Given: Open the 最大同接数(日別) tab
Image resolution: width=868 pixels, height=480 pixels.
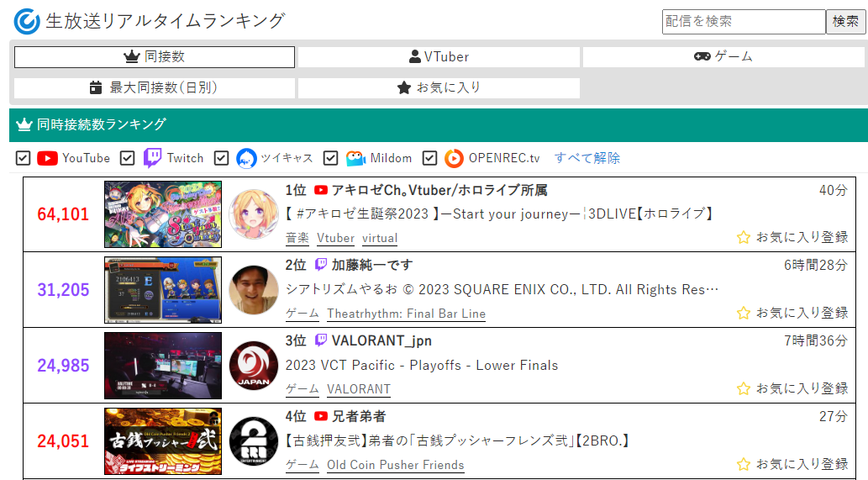Looking at the screenshot, I should [155, 88].
